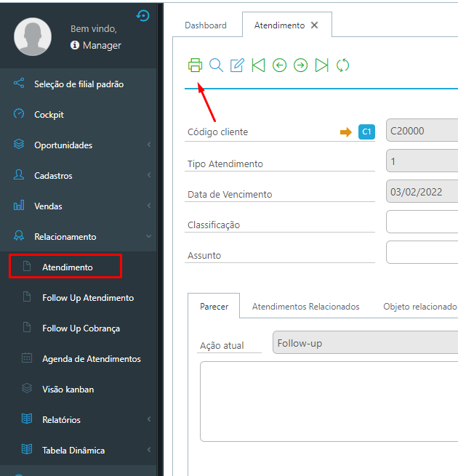Screen dimensions: 458x476
Task: Jump to last record icon
Action: (x=321, y=65)
